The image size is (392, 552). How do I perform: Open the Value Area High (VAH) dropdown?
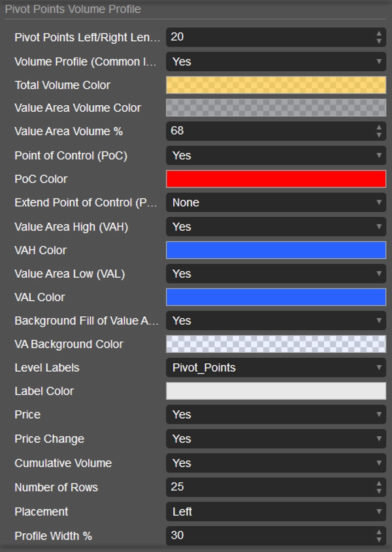click(276, 227)
